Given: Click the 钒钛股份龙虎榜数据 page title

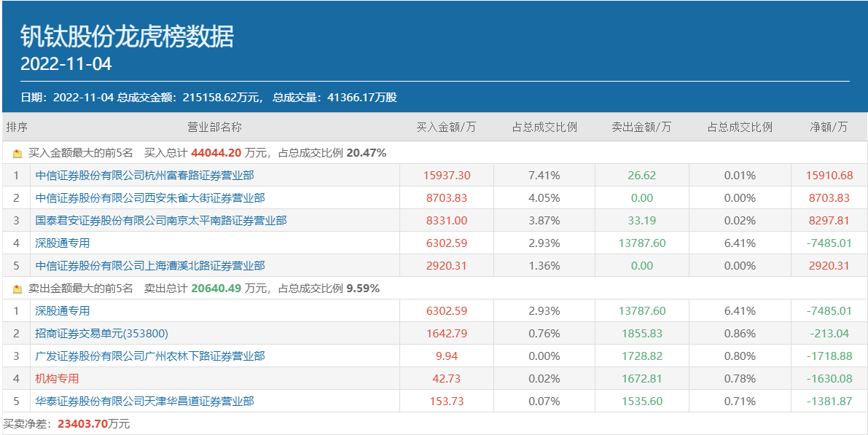Looking at the screenshot, I should pos(127,36).
